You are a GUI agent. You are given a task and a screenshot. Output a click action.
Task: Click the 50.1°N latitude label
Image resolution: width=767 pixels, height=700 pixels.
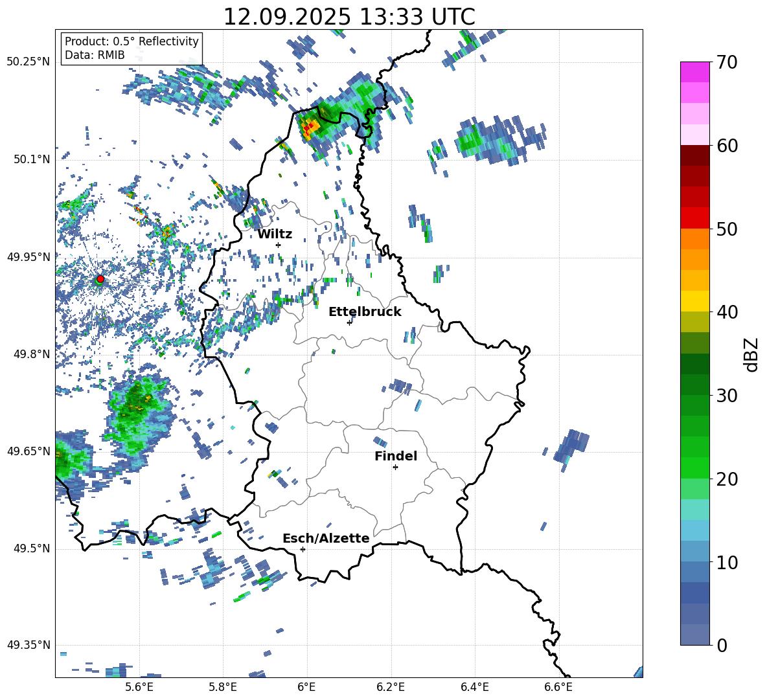tap(31, 159)
